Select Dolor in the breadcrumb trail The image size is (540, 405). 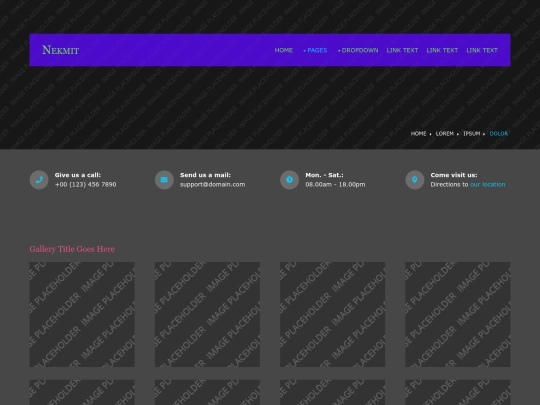499,134
